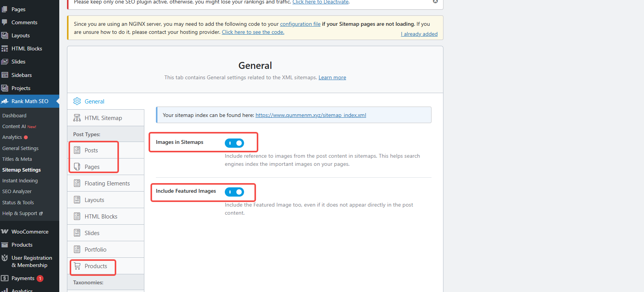The width and height of the screenshot is (644, 292).
Task: Click the WooCommerce sidebar icon
Action: [5, 232]
